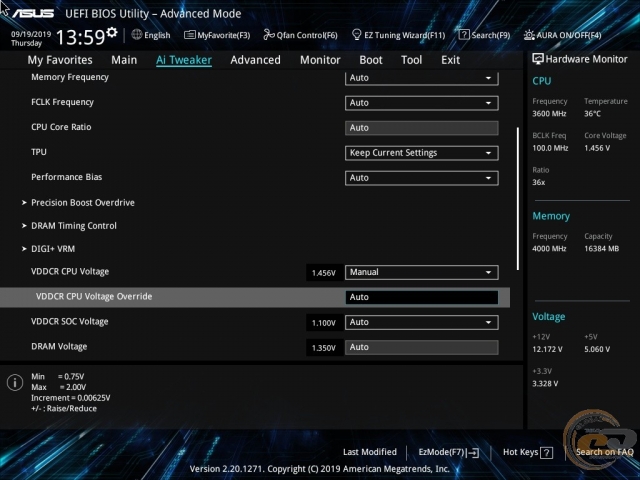
Task: Click the 36x Ratio value
Action: [538, 182]
